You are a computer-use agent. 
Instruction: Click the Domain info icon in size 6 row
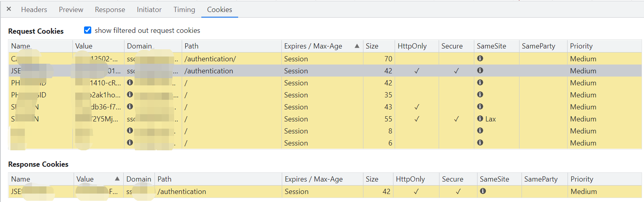(130, 143)
